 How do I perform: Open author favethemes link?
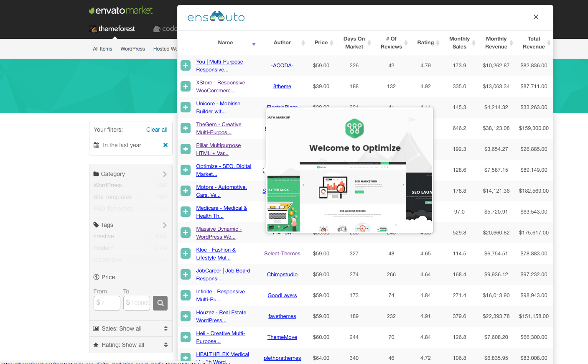pos(282,316)
